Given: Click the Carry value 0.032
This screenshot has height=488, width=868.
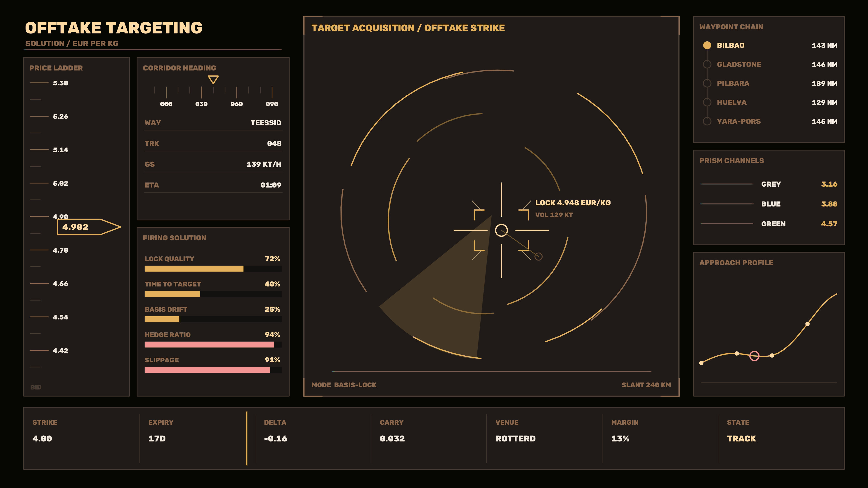Looking at the screenshot, I should pyautogui.click(x=392, y=439).
